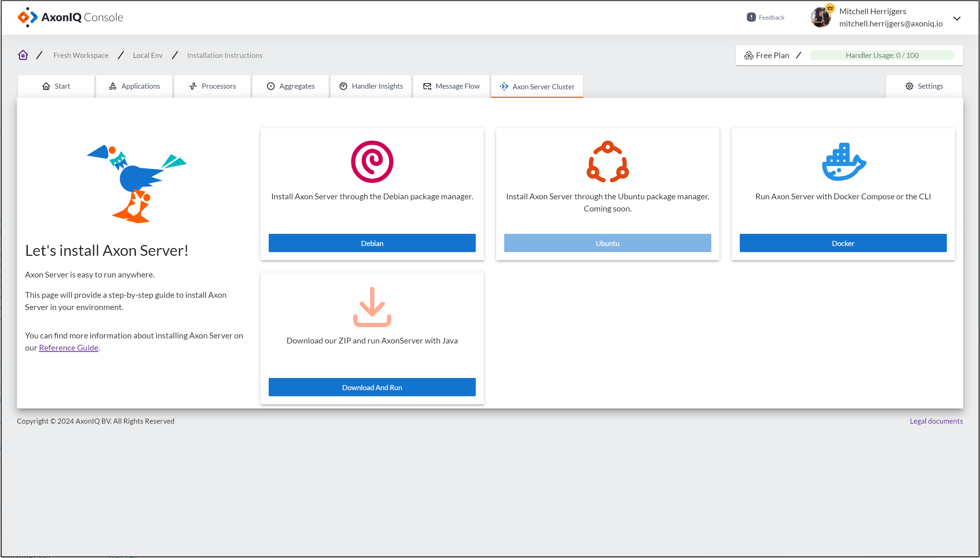Click the Aggregates tab circle icon
This screenshot has height=558, width=980.
271,86
